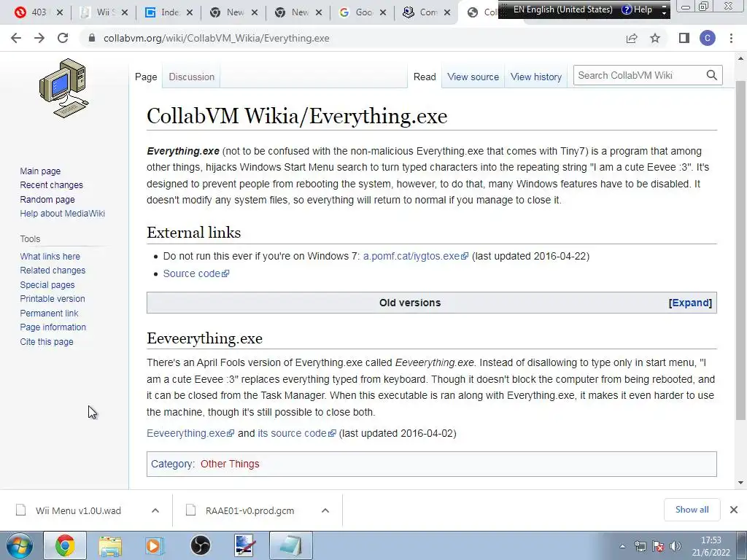Screen dimensions: 747x560
Task: Open Random page in sidebar
Action: pos(47,200)
